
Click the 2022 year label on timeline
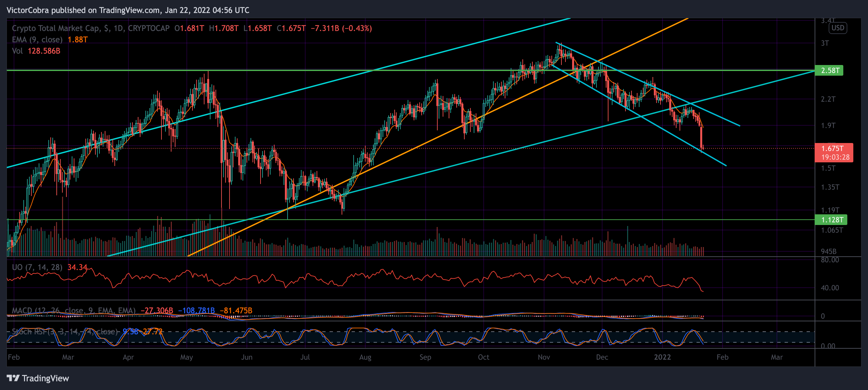[663, 357]
